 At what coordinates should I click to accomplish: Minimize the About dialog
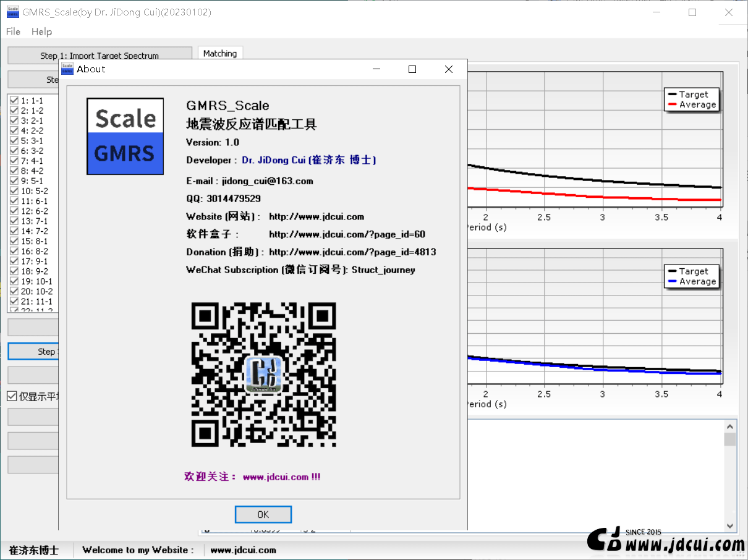376,69
